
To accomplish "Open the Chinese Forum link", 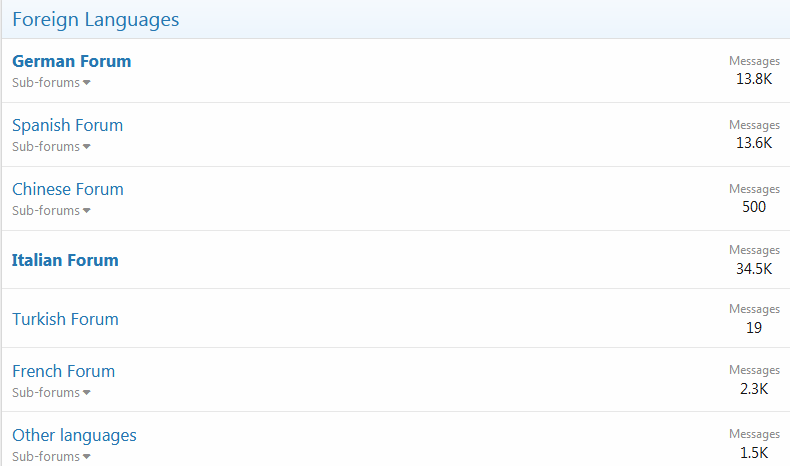I will tap(67, 189).
